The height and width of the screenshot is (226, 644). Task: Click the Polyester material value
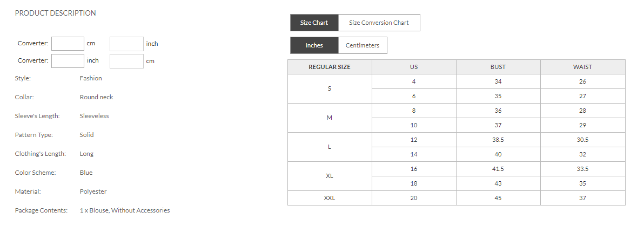93,191
